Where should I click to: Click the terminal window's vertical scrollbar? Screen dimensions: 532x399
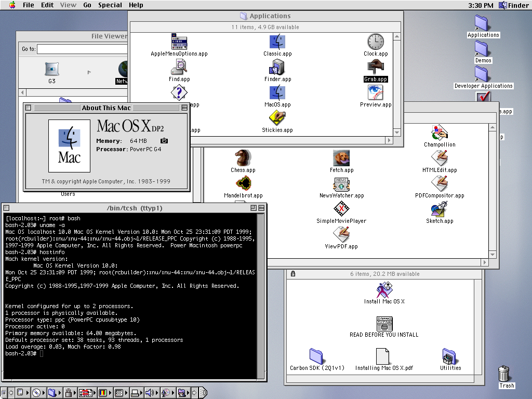261,296
